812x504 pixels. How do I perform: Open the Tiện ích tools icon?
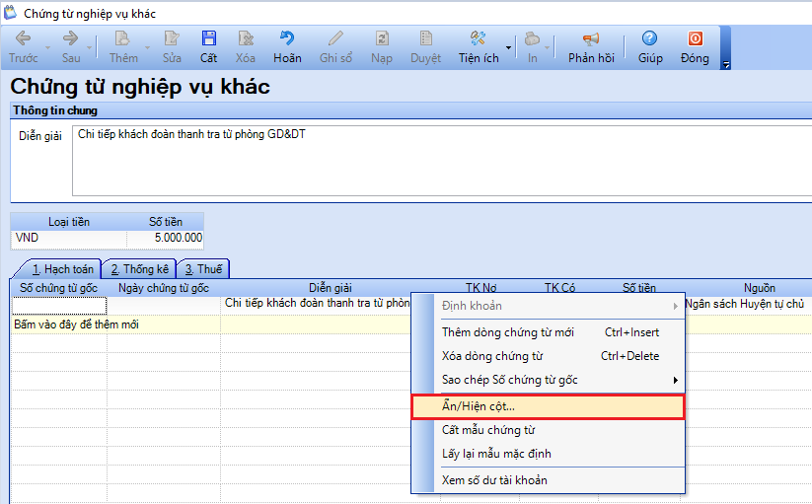pyautogui.click(x=479, y=39)
